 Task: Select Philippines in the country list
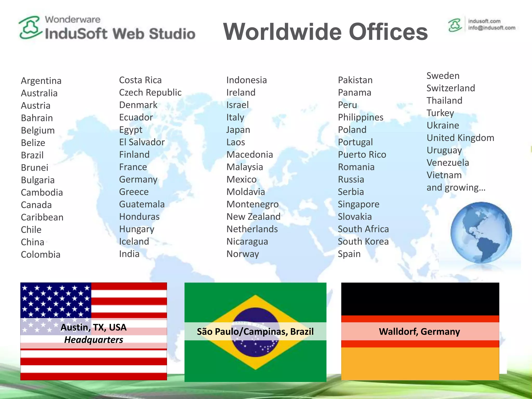click(361, 117)
